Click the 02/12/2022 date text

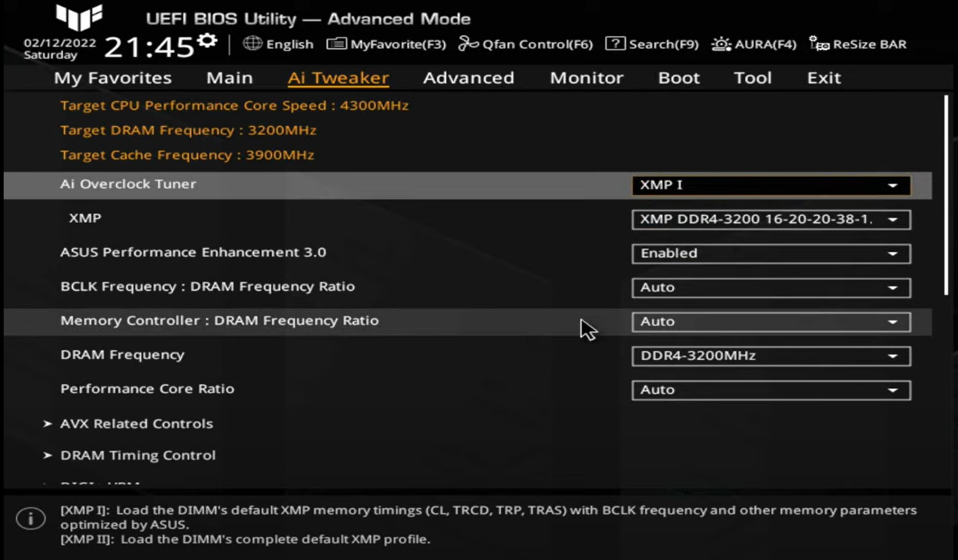point(59,43)
